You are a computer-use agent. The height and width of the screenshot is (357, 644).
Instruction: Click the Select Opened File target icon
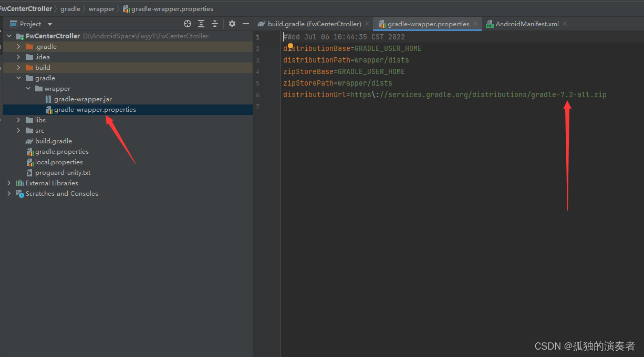(x=188, y=24)
